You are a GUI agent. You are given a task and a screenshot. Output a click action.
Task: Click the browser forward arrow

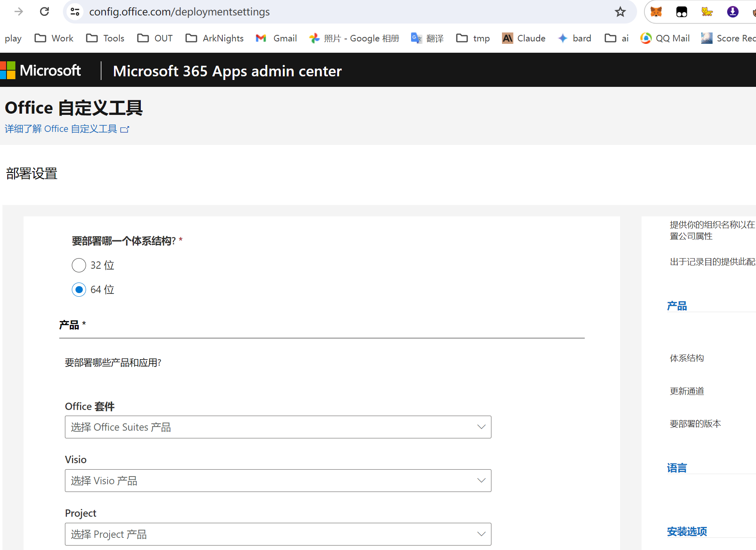tap(19, 12)
